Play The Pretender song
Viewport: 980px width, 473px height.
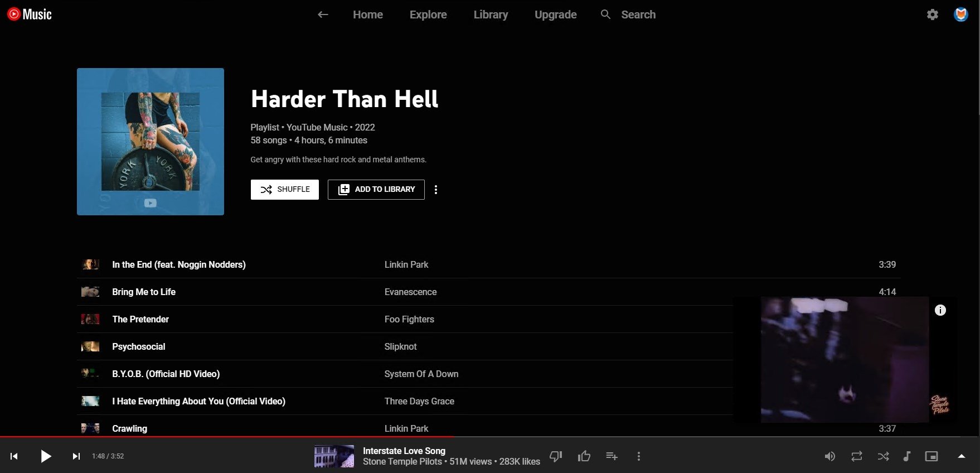(x=140, y=319)
